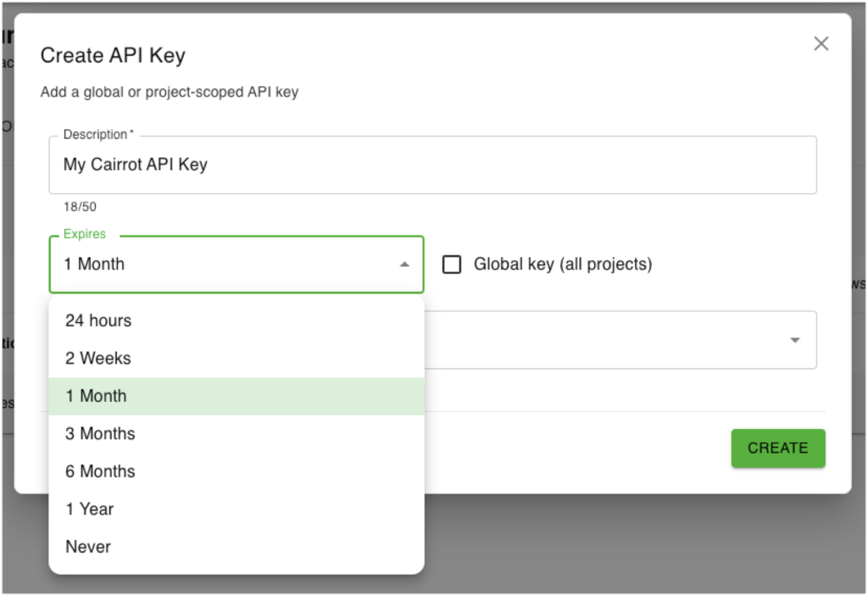
Task: Click the X icon in the dialog corner
Action: click(821, 43)
